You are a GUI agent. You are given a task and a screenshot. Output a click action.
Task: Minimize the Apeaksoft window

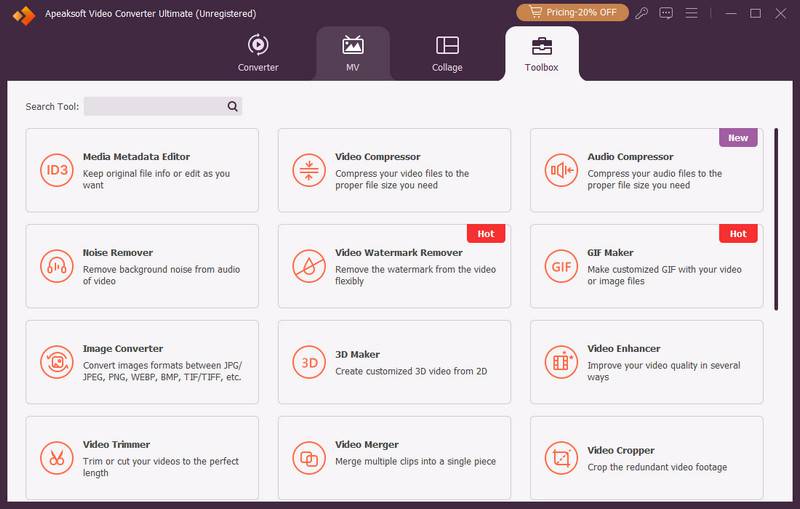731,13
